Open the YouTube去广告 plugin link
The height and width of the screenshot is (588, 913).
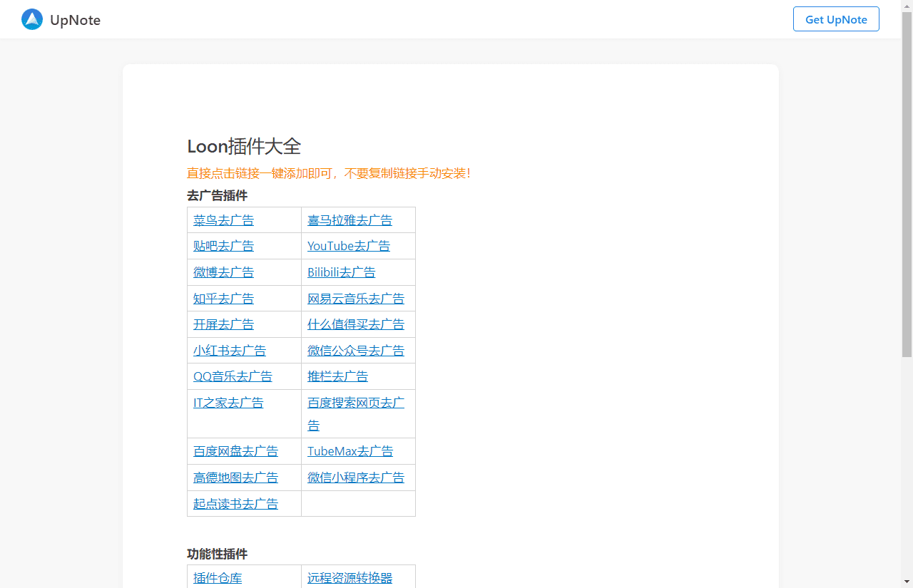pyautogui.click(x=348, y=246)
